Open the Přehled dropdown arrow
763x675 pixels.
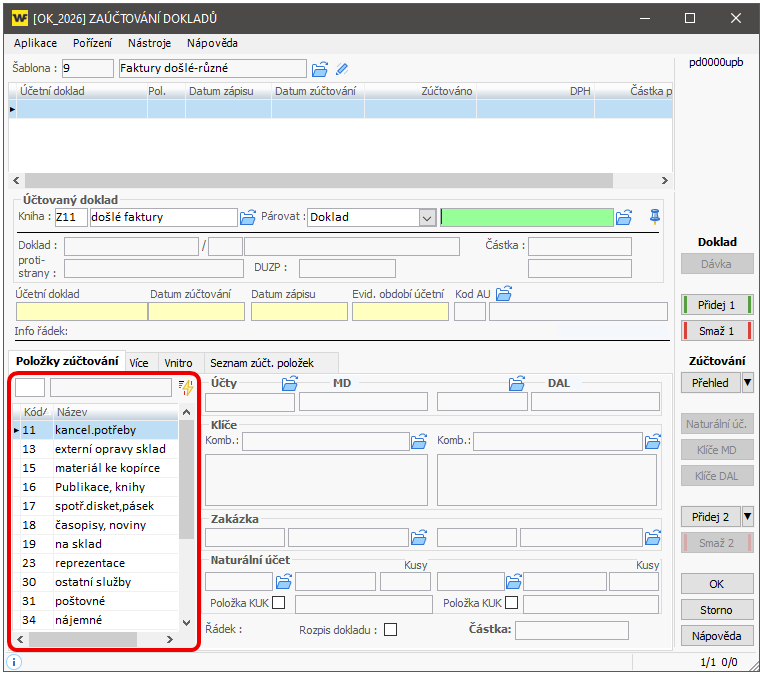pyautogui.click(x=747, y=383)
